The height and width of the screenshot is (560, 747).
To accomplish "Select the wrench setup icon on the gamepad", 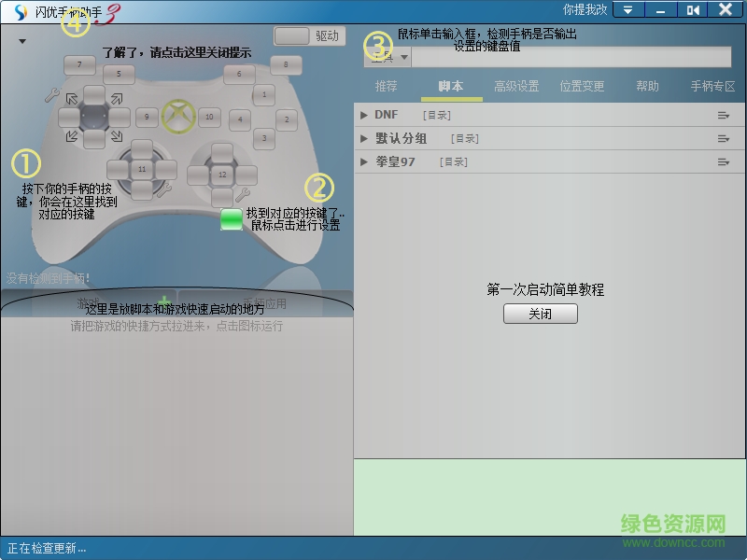I will pyautogui.click(x=52, y=95).
